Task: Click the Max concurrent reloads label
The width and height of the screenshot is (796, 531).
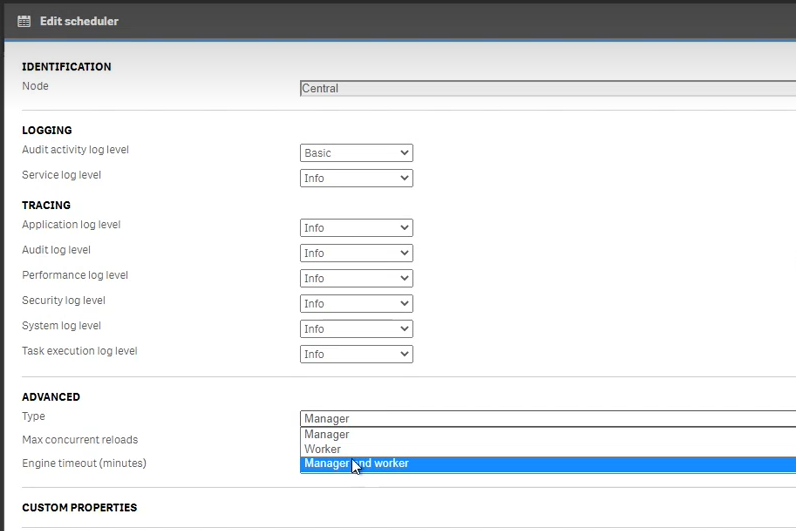Action: [x=80, y=440]
